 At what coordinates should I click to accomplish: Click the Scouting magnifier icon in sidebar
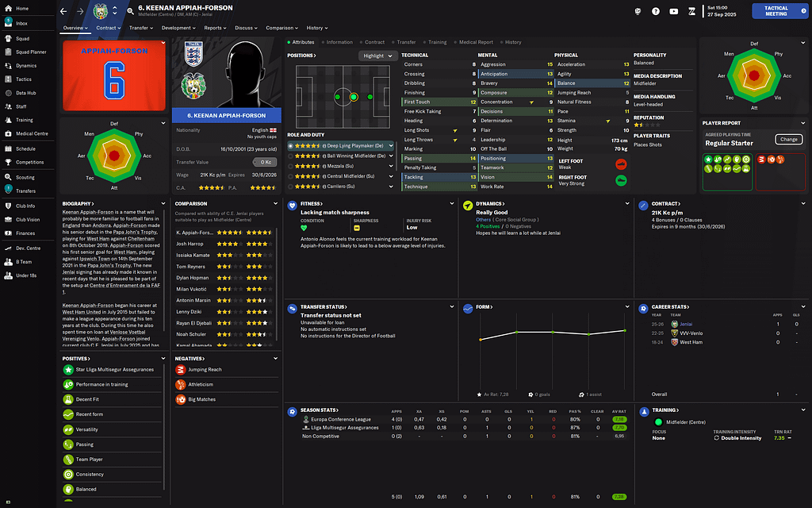point(8,177)
